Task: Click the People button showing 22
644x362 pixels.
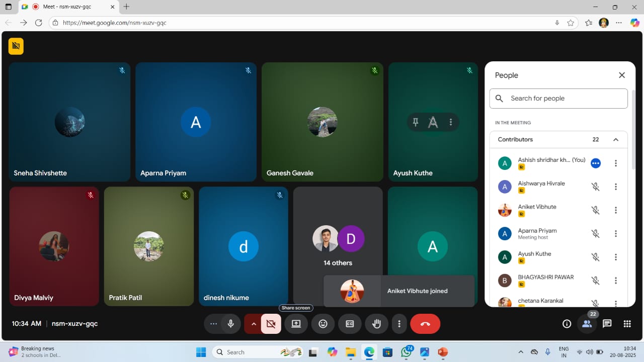Action: (587, 324)
